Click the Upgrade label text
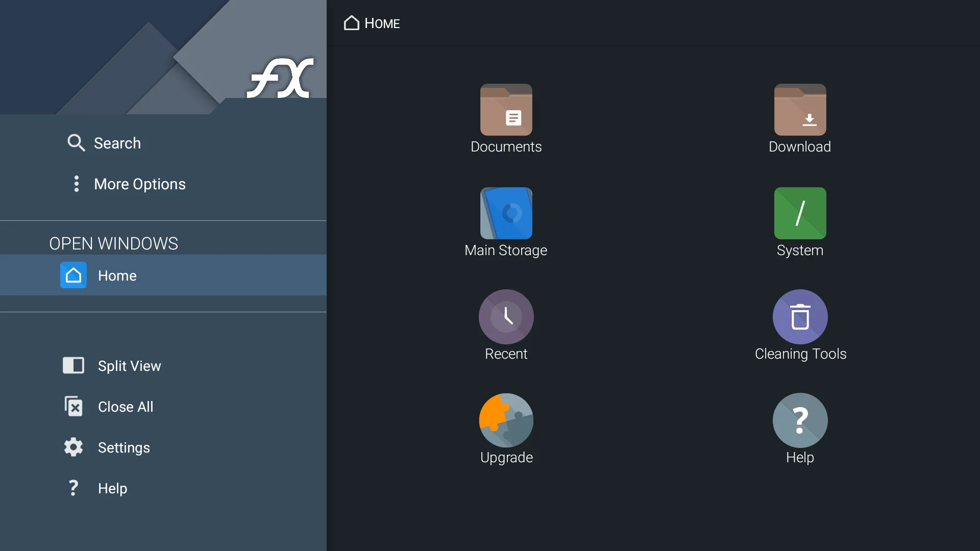This screenshot has width=980, height=551. click(x=506, y=458)
